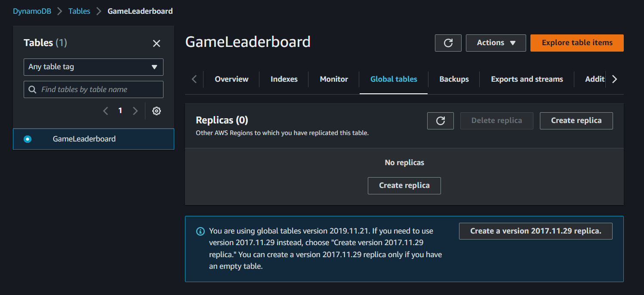
Task: Select the Global tables tab
Action: (394, 79)
